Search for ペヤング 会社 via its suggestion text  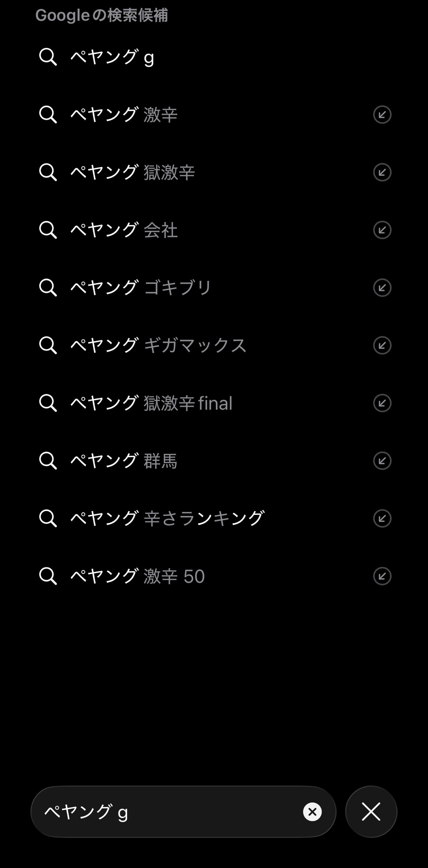[x=124, y=230]
